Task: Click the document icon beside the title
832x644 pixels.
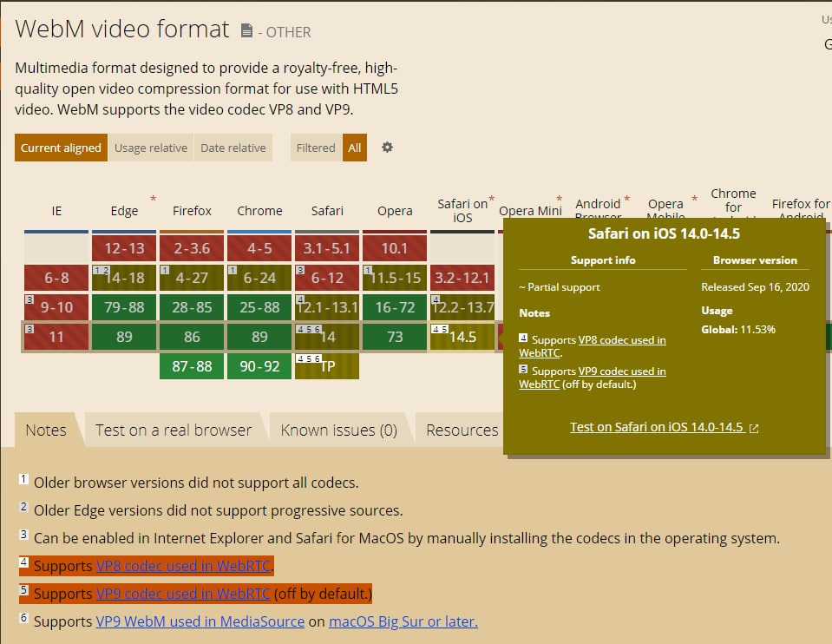Action: click(246, 30)
